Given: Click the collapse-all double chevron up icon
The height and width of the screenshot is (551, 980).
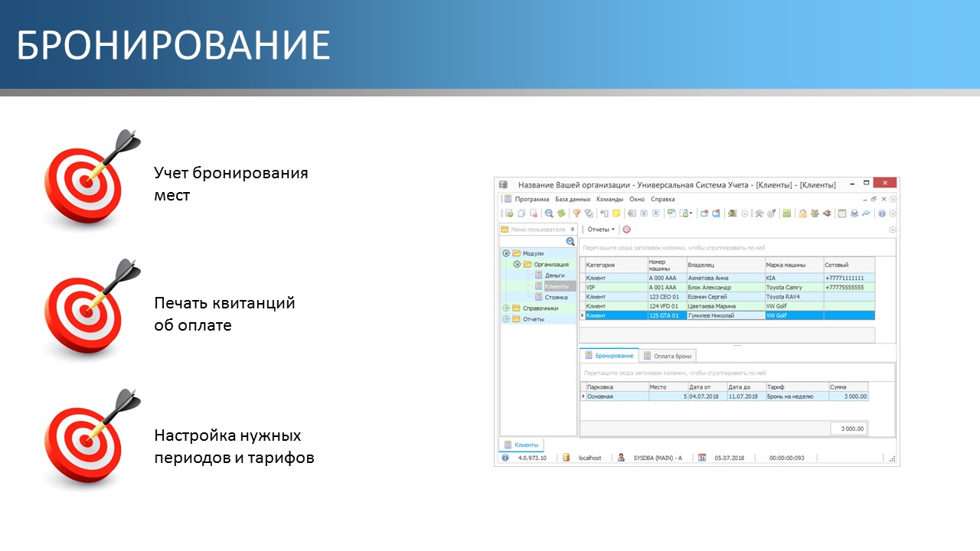Looking at the screenshot, I should pos(655,214).
